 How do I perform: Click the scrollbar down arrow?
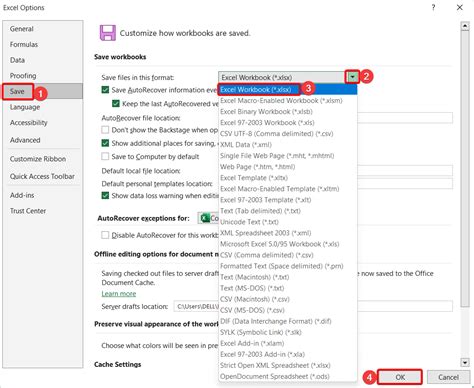coord(465,362)
